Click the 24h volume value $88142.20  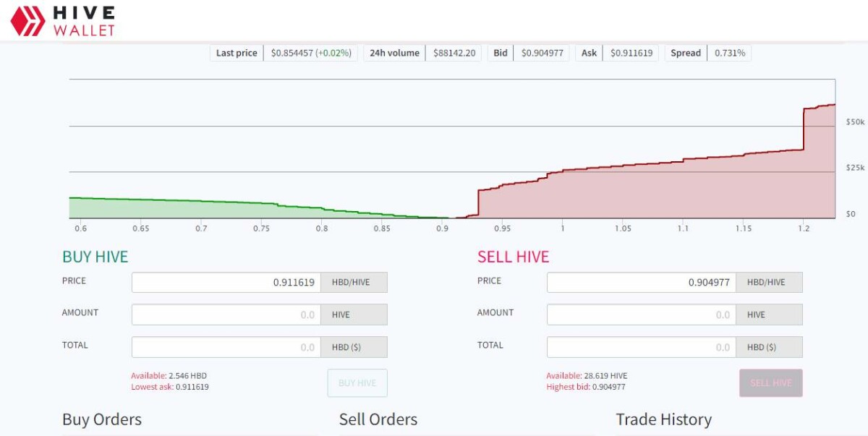pos(454,53)
